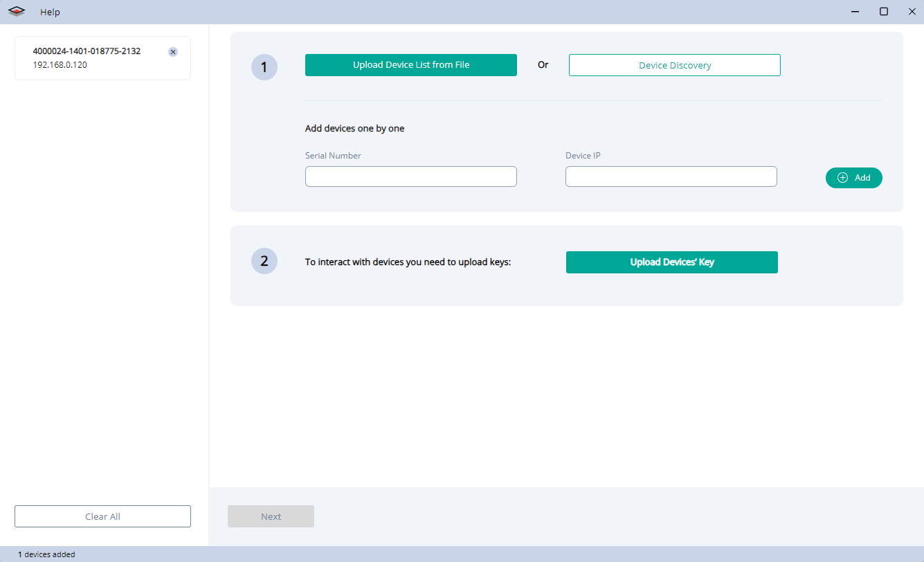Minimize the application window
Image resolution: width=924 pixels, height=562 pixels.
855,12
